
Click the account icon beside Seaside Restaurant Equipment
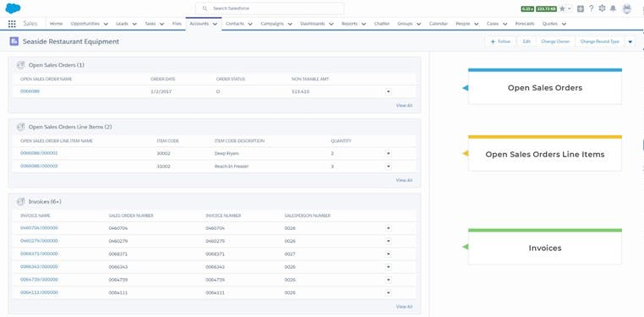(x=14, y=41)
